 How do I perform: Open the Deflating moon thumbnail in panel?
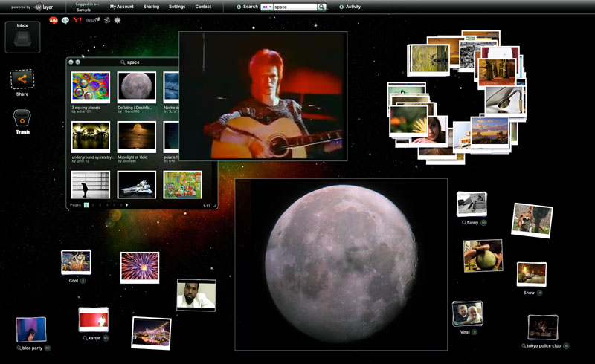[x=137, y=87]
